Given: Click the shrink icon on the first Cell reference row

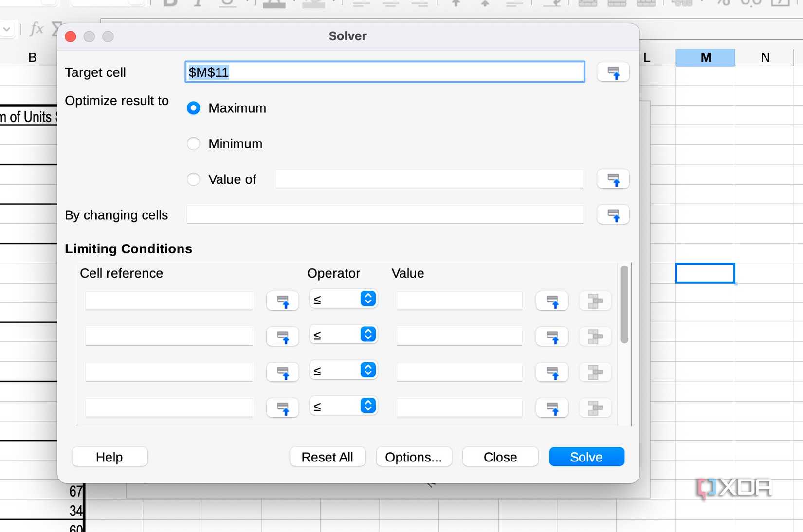Looking at the screenshot, I should tap(282, 301).
